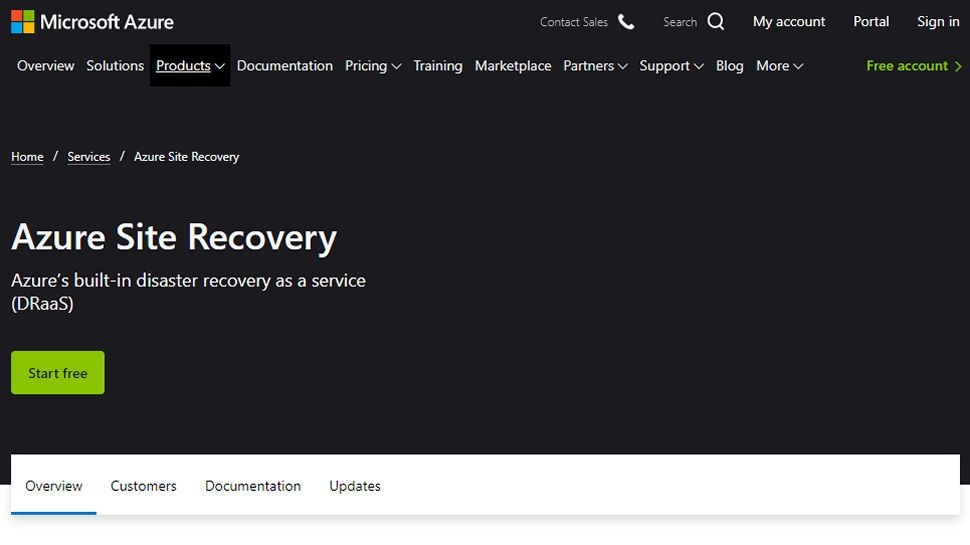The height and width of the screenshot is (545, 970).
Task: Click the Azure Site Recovery main heading
Action: coord(174,238)
